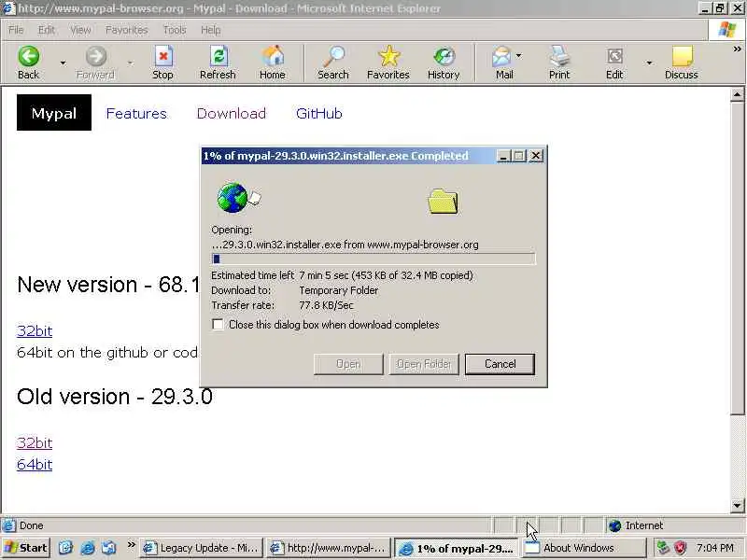Cancel the mypal installer download
The width and height of the screenshot is (747, 560).
point(500,364)
